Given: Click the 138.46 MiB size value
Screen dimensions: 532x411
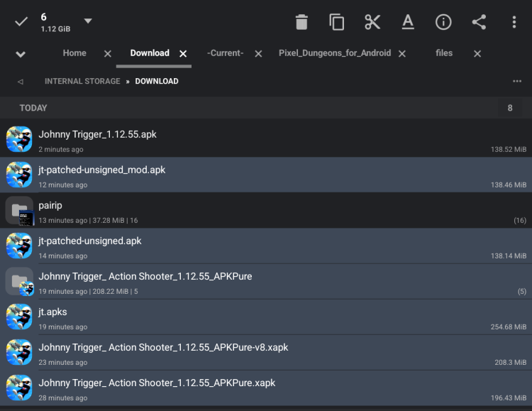Looking at the screenshot, I should (x=509, y=185).
